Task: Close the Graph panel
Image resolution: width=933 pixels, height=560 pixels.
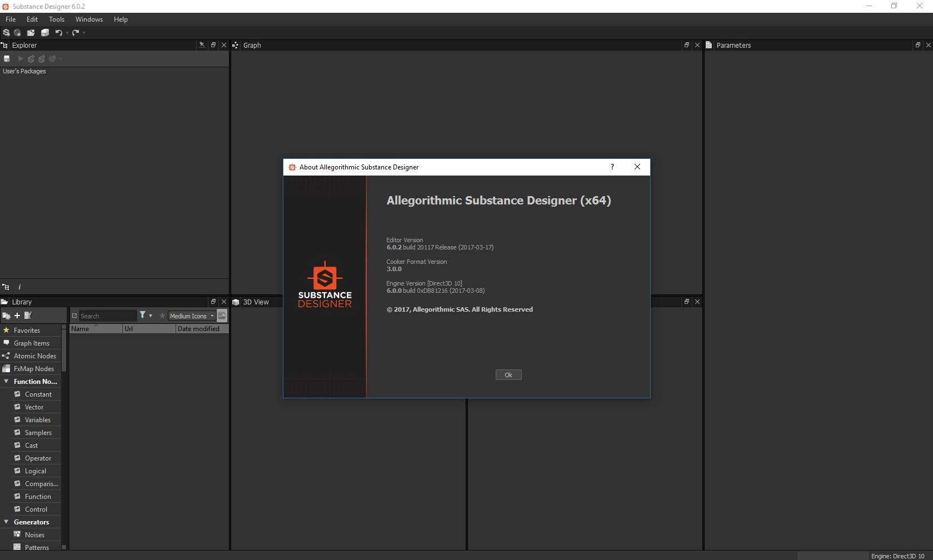Action: (697, 45)
